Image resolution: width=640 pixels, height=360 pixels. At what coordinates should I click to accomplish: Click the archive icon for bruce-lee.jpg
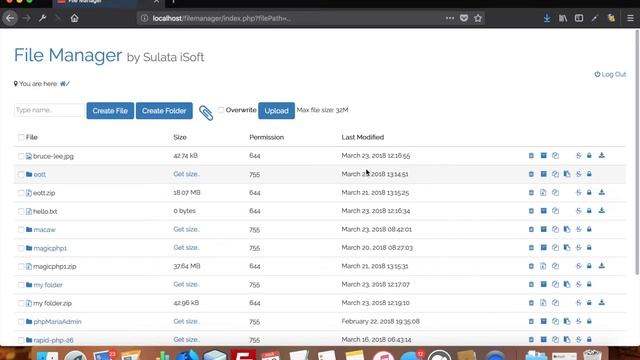point(543,156)
